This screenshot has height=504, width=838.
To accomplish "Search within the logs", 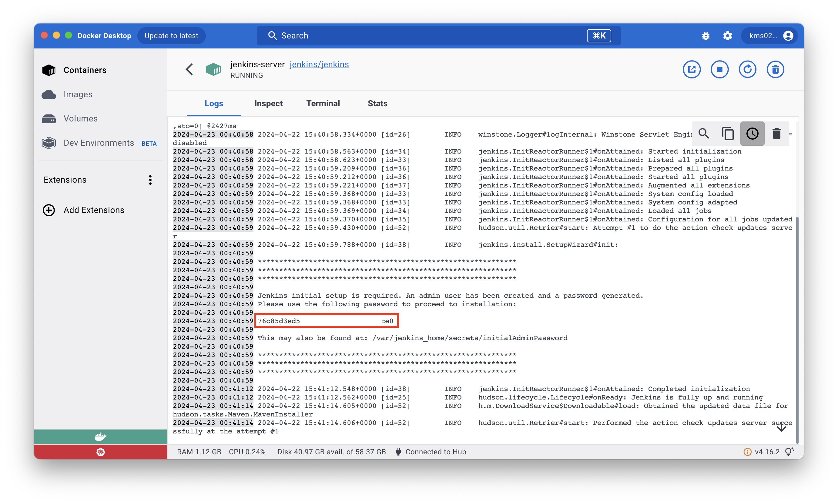I will coord(703,134).
